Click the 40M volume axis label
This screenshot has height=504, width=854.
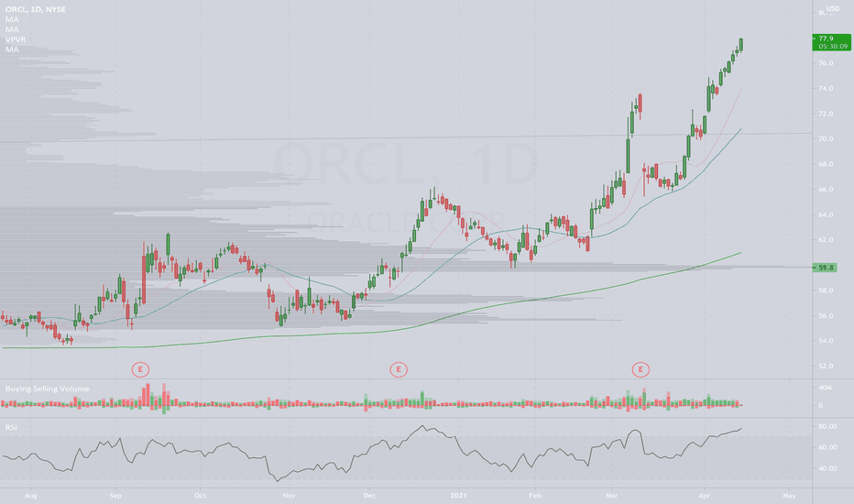pos(825,388)
